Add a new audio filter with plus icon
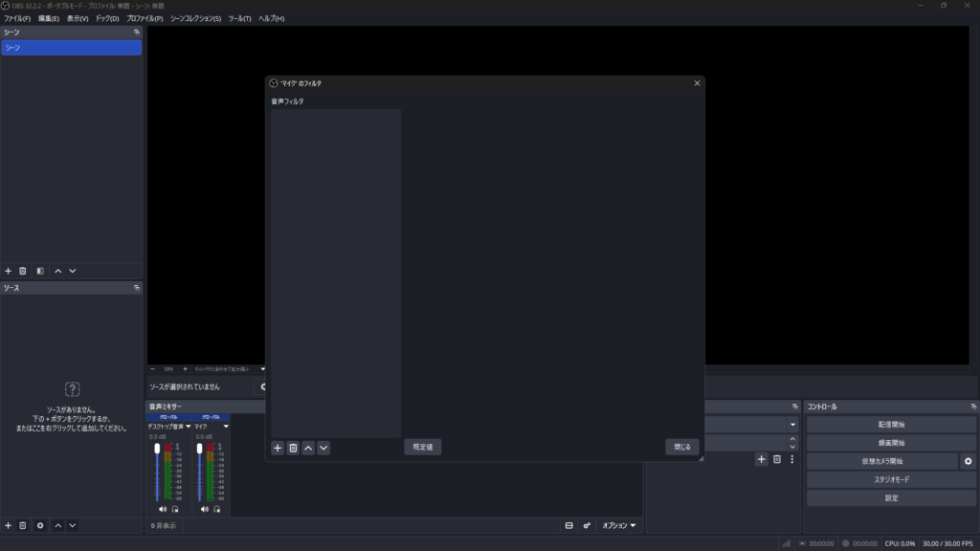 pyautogui.click(x=278, y=448)
